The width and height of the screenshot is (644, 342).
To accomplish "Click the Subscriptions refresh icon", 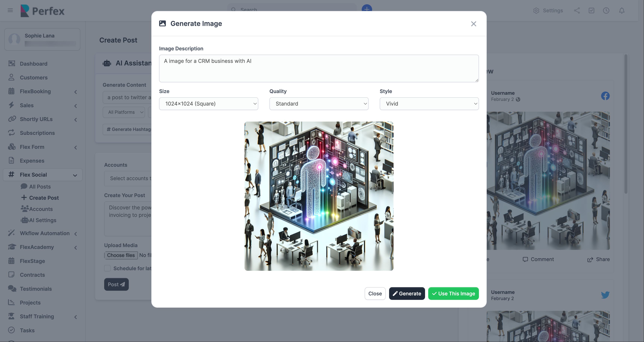I will (12, 133).
